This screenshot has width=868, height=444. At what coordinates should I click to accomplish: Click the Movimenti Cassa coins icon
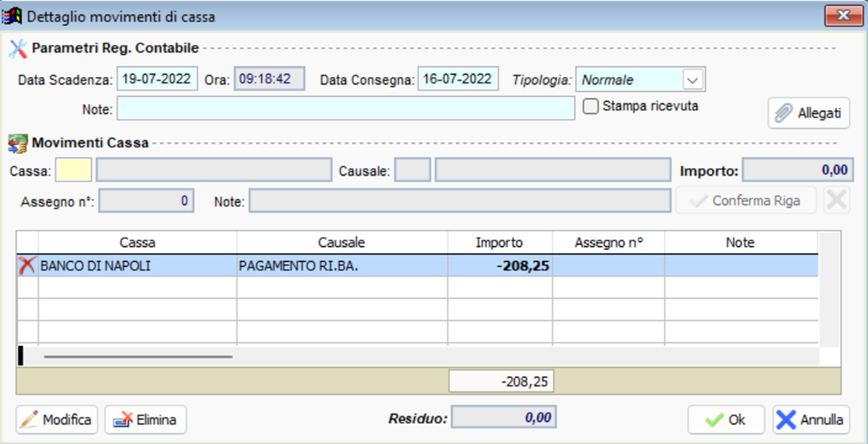click(17, 143)
